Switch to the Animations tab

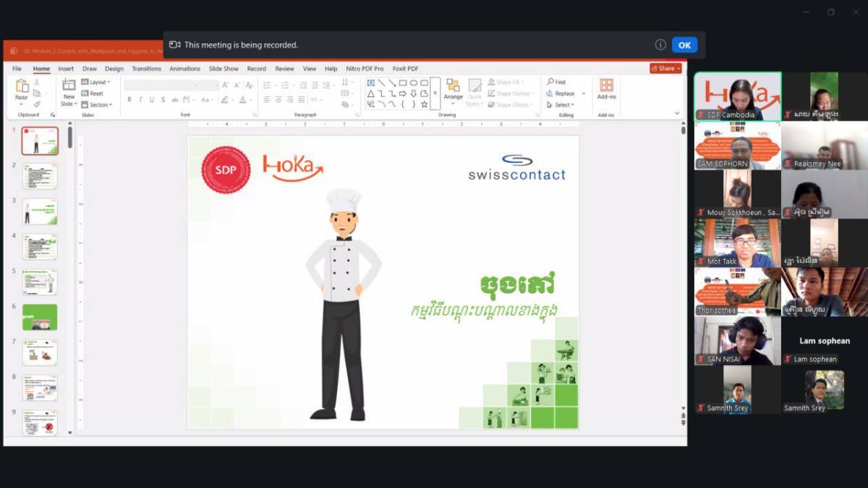[x=185, y=69]
